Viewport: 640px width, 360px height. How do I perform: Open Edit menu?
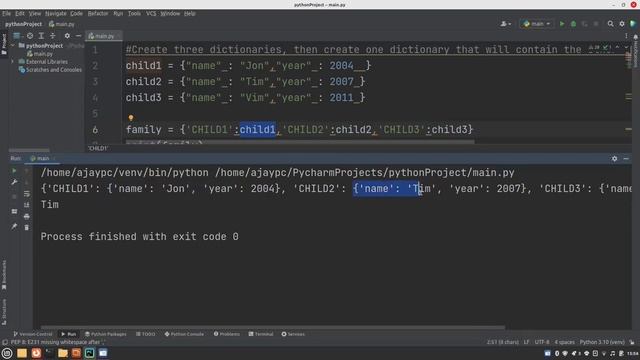click(20, 13)
